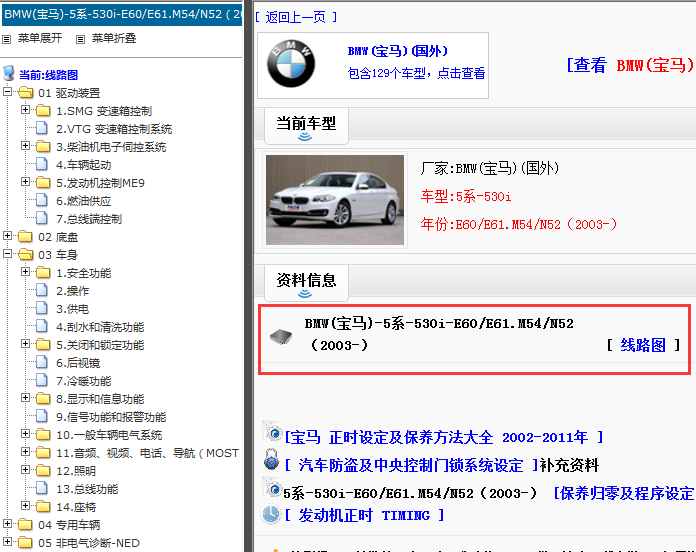The width and height of the screenshot is (696, 552).
Task: Click the 查看 BMW(宝马) link
Action: [x=630, y=65]
